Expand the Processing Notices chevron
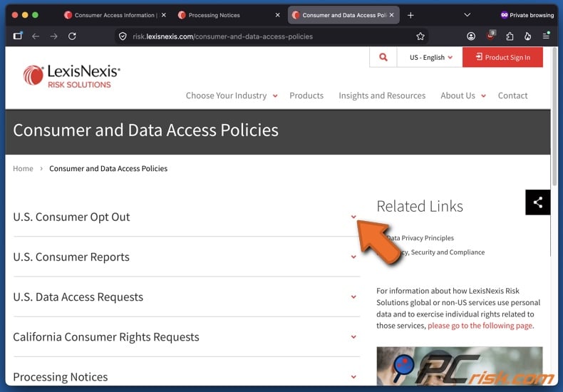Image resolution: width=563 pixels, height=392 pixels. [x=353, y=377]
